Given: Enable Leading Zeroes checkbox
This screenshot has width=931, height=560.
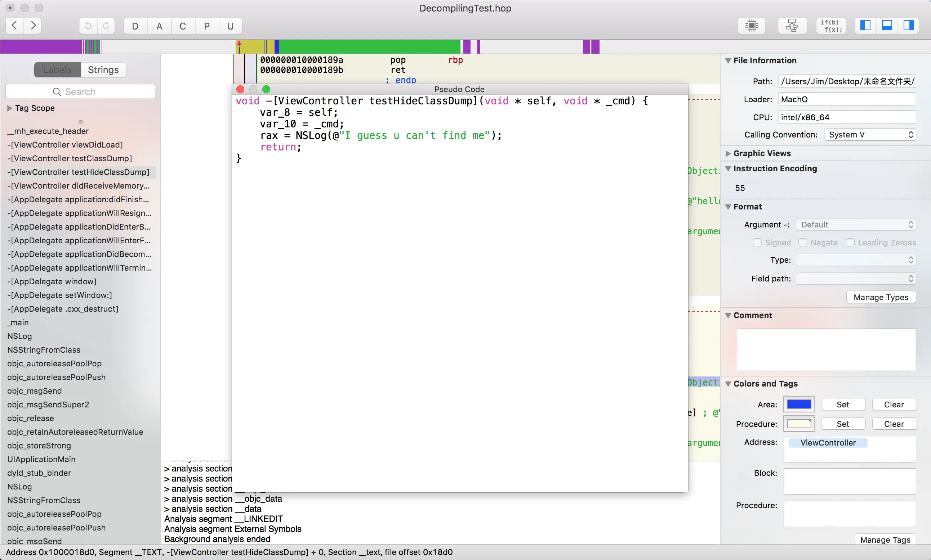Looking at the screenshot, I should point(850,243).
